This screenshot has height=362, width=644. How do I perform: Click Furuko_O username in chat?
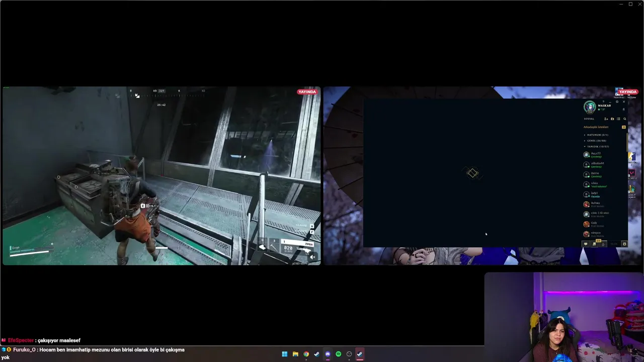click(24, 349)
